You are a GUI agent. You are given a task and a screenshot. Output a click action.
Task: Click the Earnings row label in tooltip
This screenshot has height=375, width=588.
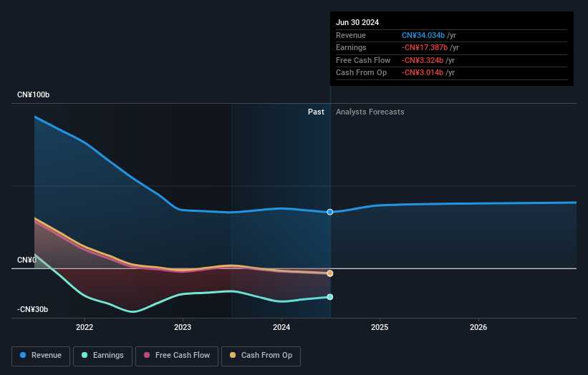click(351, 47)
